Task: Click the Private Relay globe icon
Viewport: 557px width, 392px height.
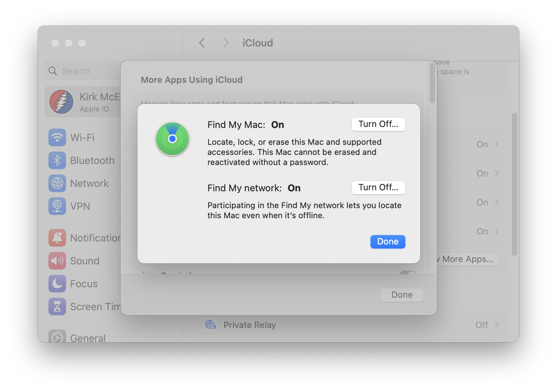Action: pyautogui.click(x=210, y=325)
